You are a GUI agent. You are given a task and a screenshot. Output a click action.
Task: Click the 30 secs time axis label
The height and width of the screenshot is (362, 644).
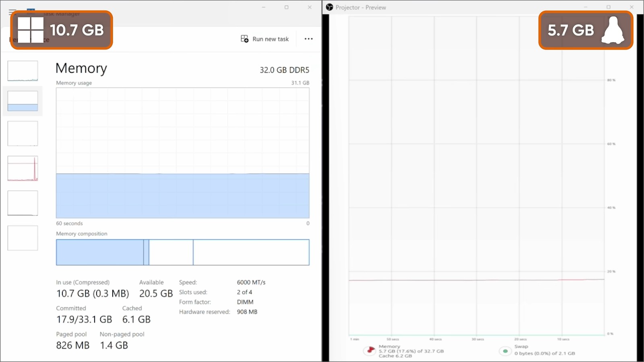(x=478, y=339)
